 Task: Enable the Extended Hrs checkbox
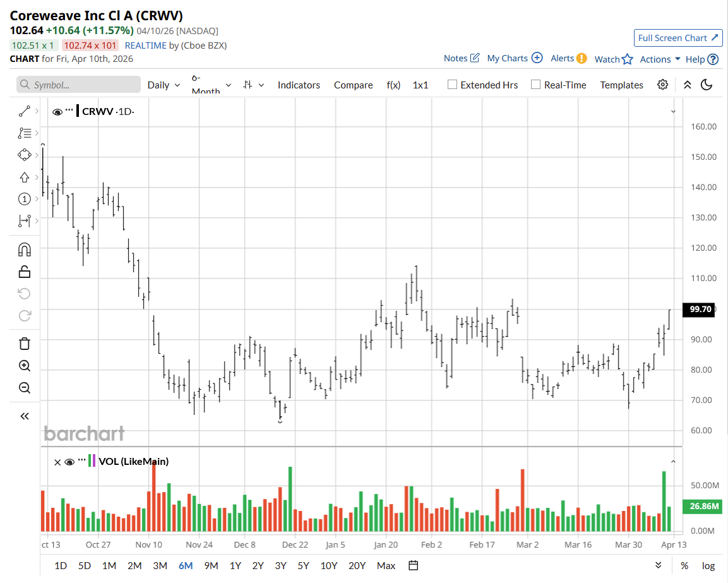452,85
